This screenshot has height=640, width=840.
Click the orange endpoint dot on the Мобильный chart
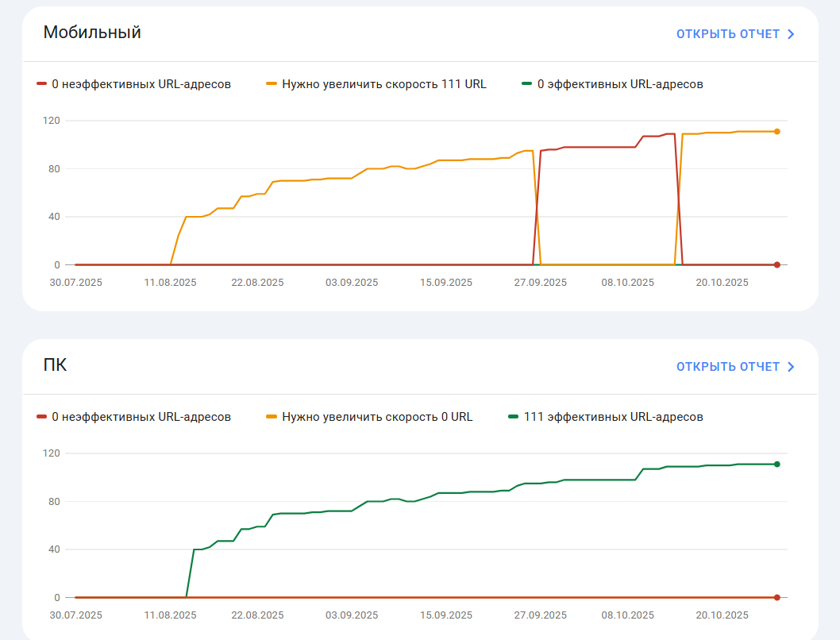[777, 132]
